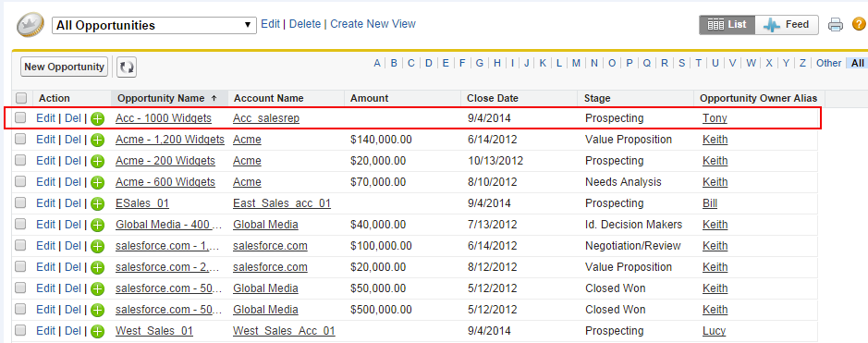Click the $500,000.00 amount cell

pos(381,309)
